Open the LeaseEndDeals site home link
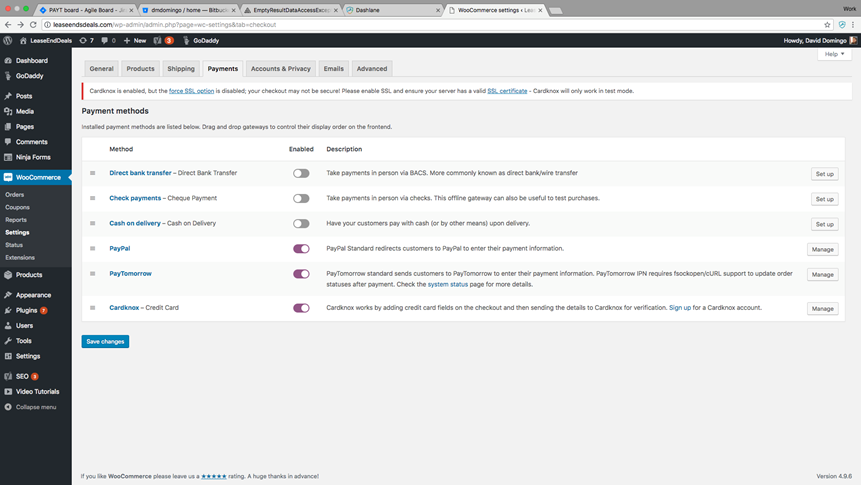Screen dimensions: 861x485 (46, 40)
